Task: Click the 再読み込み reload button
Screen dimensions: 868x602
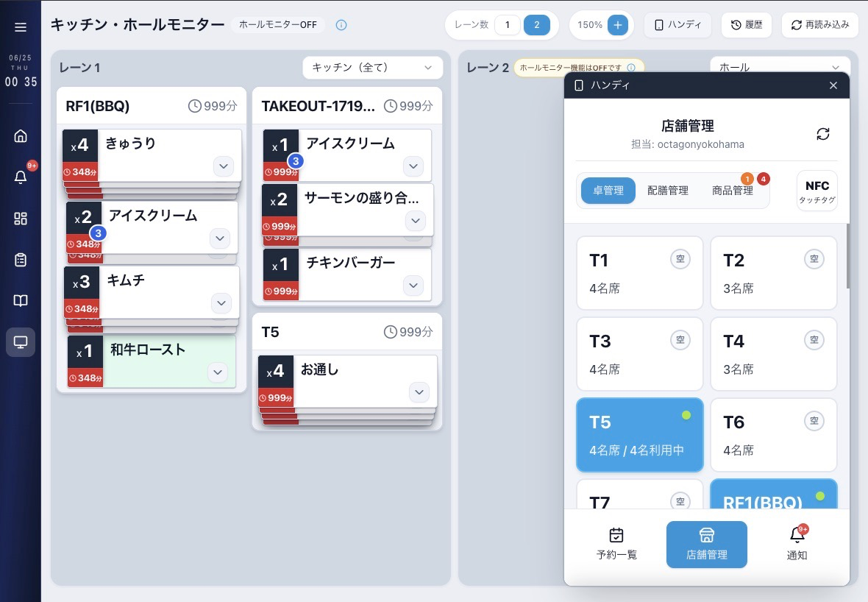Action: point(820,25)
